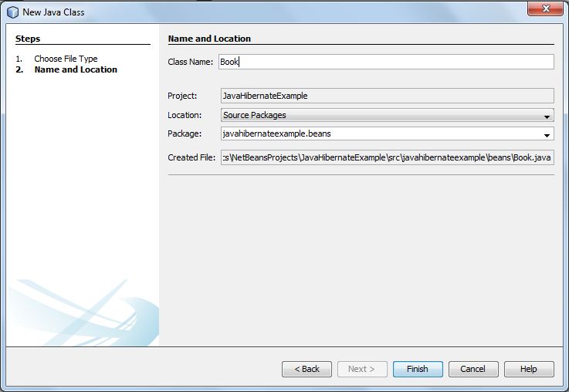The height and width of the screenshot is (392, 569).
Task: Click the disabled Next button
Action: click(x=362, y=369)
